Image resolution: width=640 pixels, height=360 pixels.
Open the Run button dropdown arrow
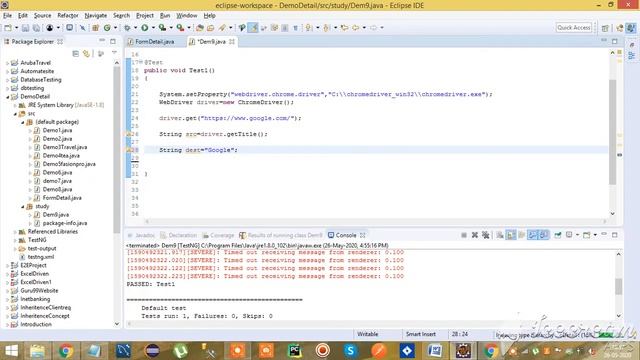click(153, 28)
